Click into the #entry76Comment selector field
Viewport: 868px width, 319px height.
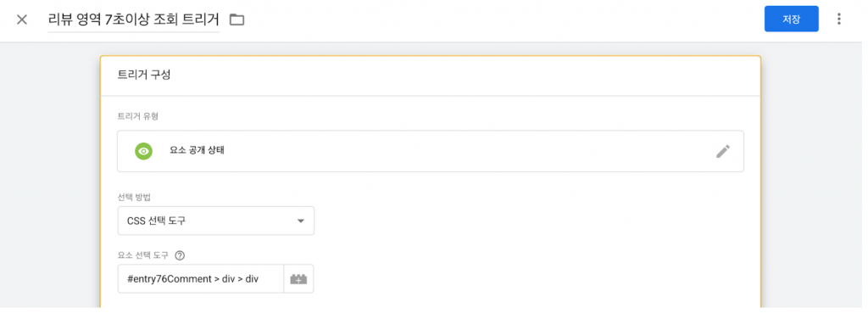201,278
